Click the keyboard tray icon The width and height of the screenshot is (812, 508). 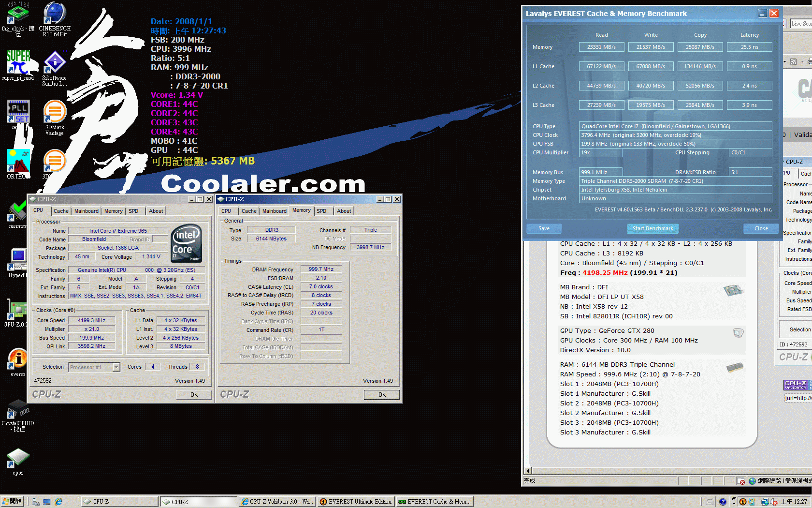(x=710, y=502)
